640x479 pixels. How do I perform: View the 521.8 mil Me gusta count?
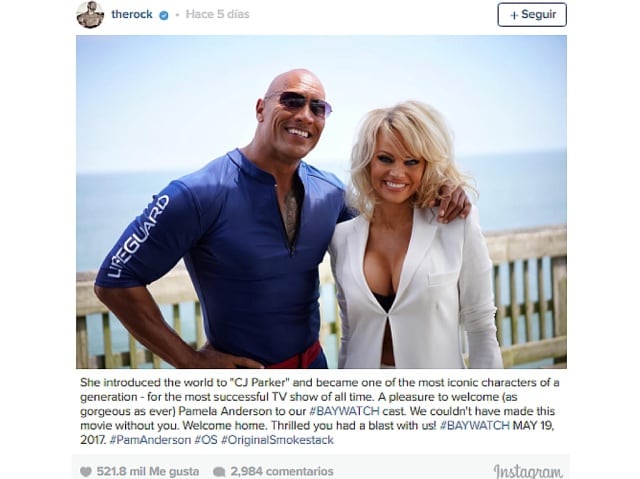point(148,472)
